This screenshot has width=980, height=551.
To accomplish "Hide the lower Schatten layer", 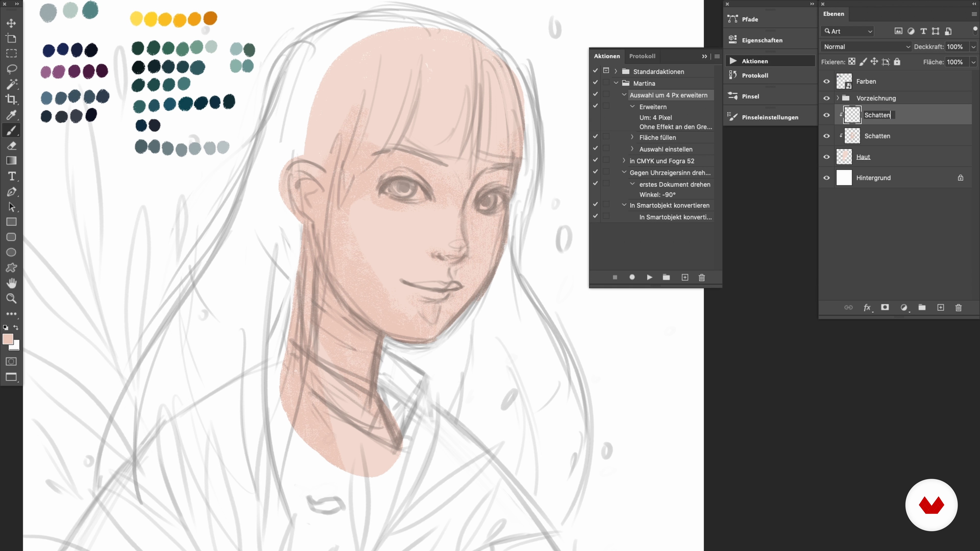I will pos(826,136).
